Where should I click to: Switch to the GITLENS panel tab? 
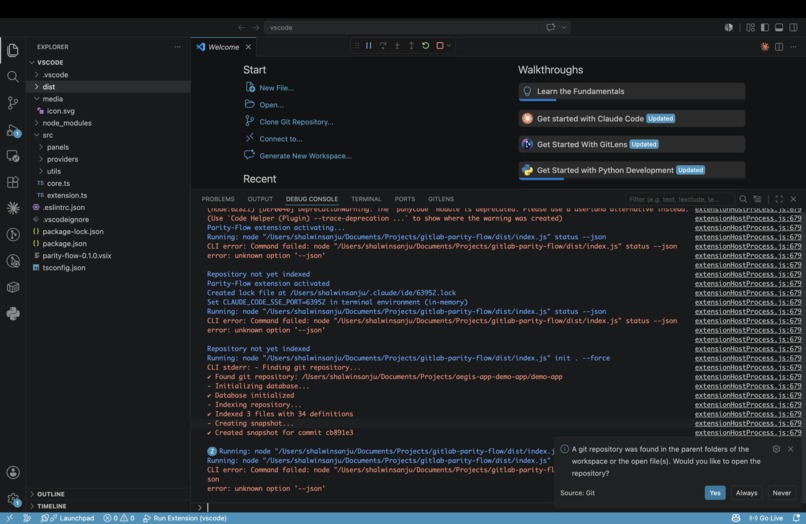(441, 199)
